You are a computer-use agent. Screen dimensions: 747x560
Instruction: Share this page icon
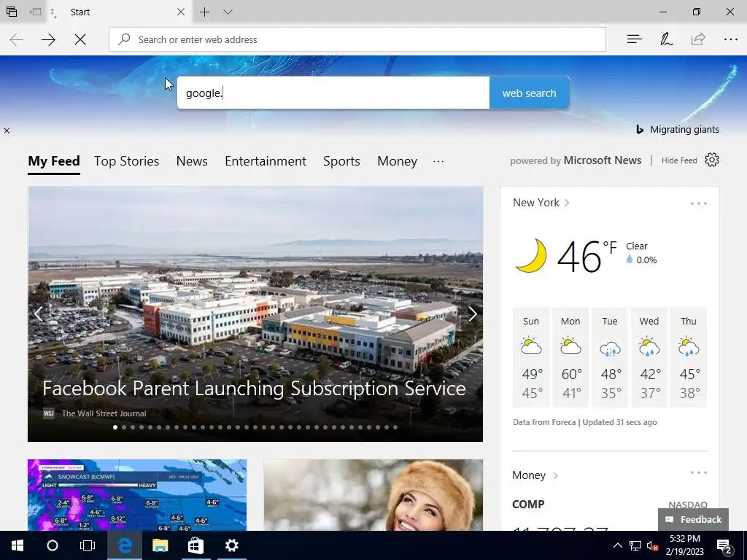(698, 39)
